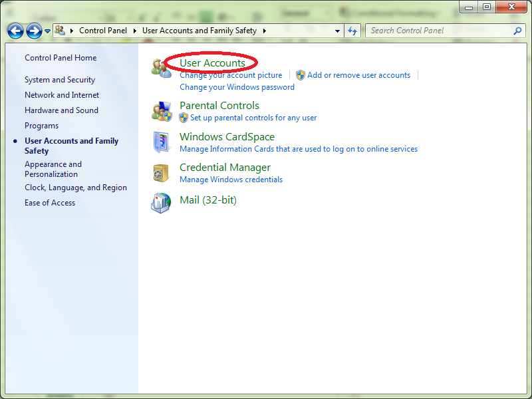Open Clock, Language, and Region category
Screen dimensions: 532x399
click(76, 188)
